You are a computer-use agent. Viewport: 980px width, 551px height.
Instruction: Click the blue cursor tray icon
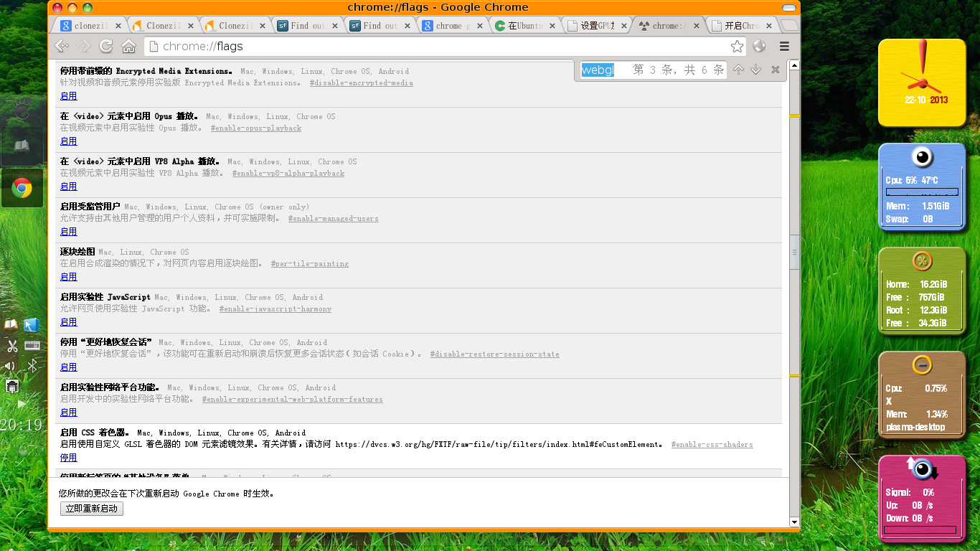31,326
